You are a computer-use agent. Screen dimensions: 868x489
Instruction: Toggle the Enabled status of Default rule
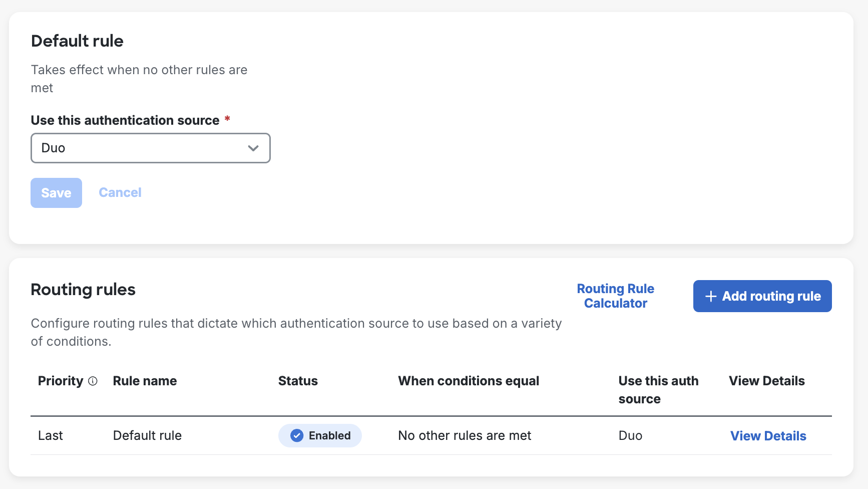pos(320,435)
